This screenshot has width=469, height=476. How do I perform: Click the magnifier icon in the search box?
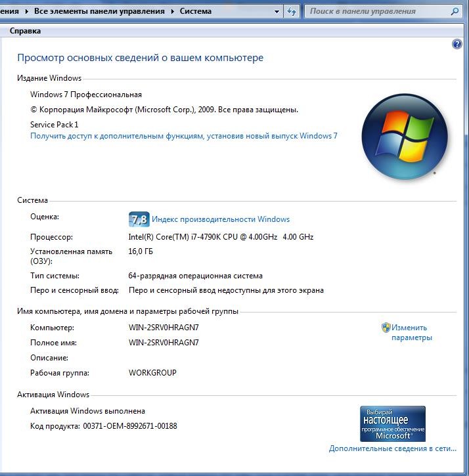point(455,11)
